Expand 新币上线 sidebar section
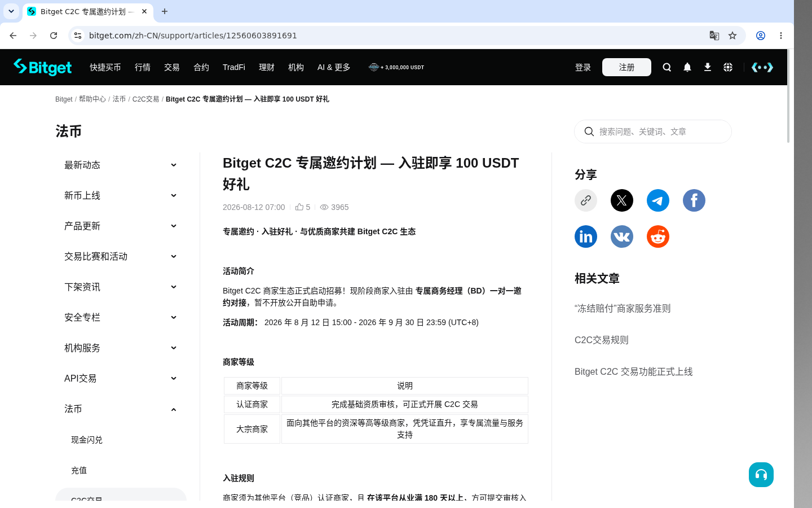Screen dimensions: 812x508 (121, 195)
